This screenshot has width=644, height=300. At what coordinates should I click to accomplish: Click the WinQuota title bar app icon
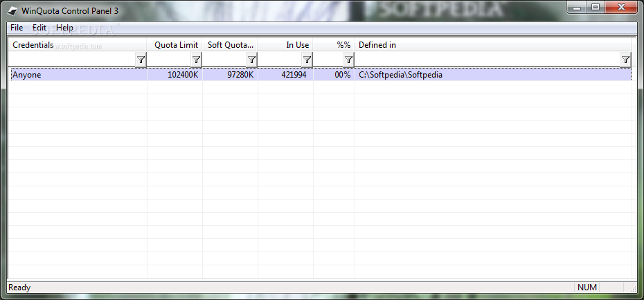(12, 11)
